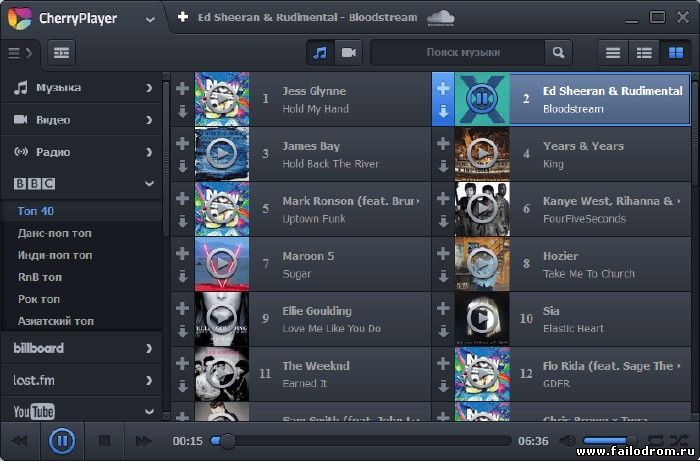Download Jess Glynne Hold My Hand
Viewport: 700px width, 461px height.
click(x=182, y=111)
